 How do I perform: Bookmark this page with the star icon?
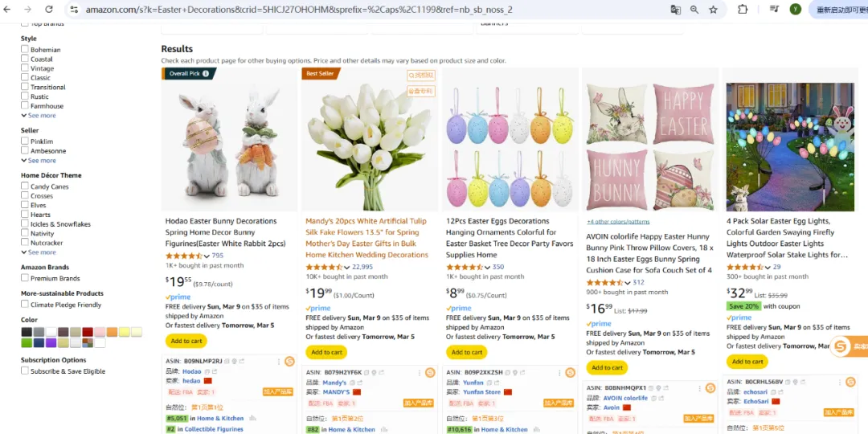pyautogui.click(x=713, y=9)
